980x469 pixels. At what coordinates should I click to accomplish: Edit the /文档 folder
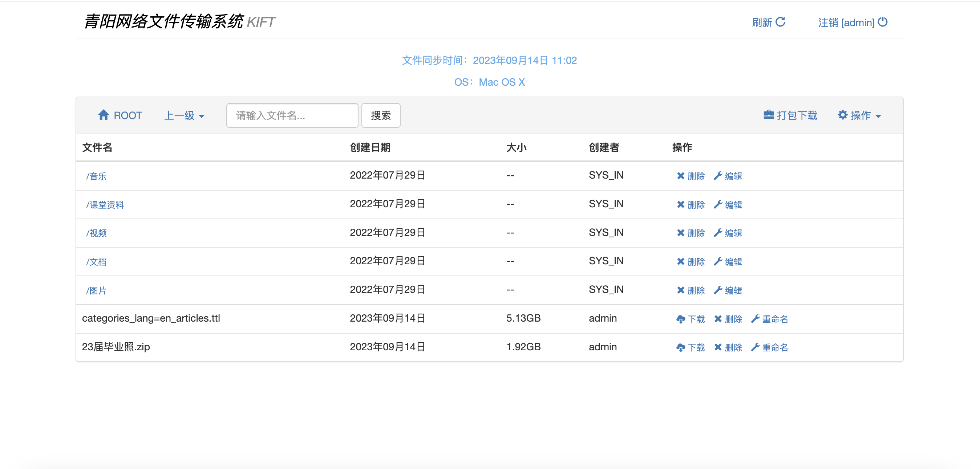728,262
